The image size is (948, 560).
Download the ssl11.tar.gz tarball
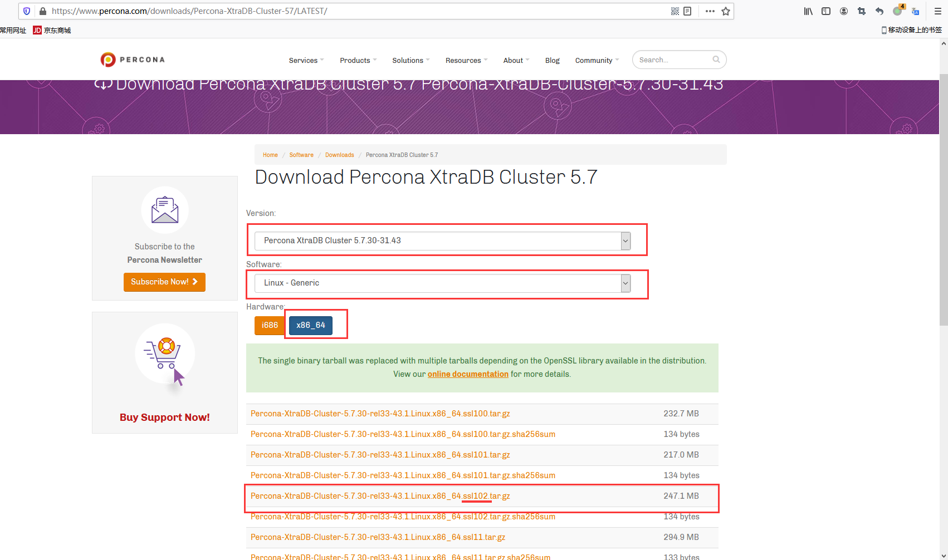(378, 537)
